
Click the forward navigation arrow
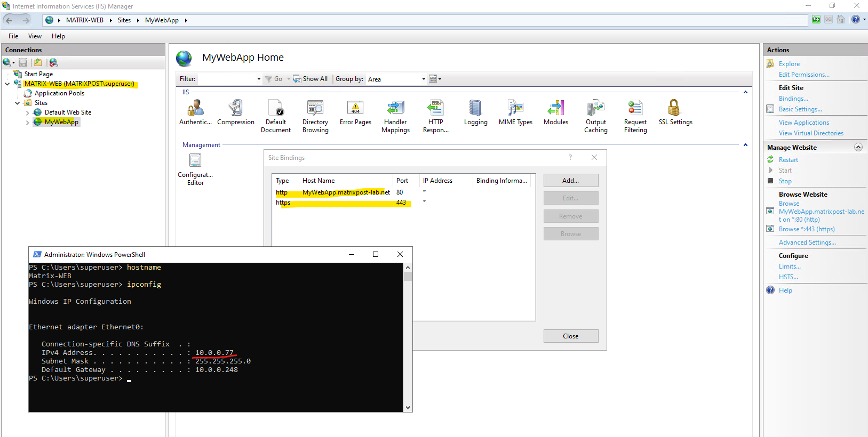click(26, 20)
